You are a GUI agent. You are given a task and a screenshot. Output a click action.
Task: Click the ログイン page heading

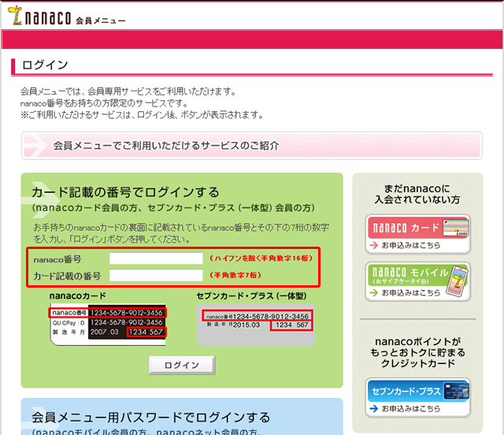point(45,65)
